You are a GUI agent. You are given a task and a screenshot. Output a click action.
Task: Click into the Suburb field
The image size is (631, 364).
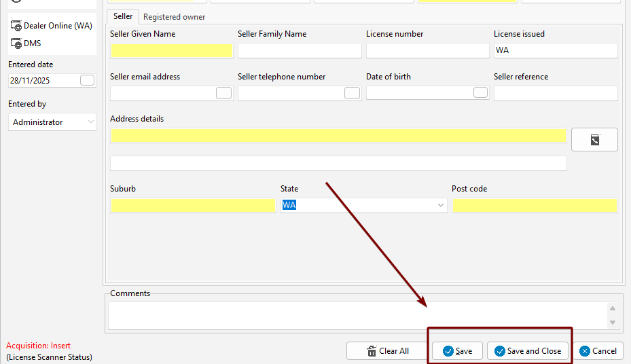[193, 205]
